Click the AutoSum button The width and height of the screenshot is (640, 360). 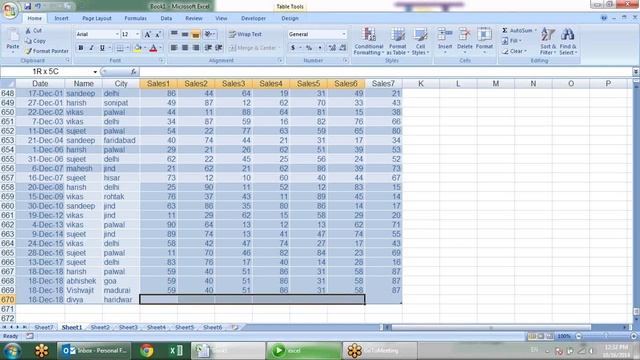point(517,31)
